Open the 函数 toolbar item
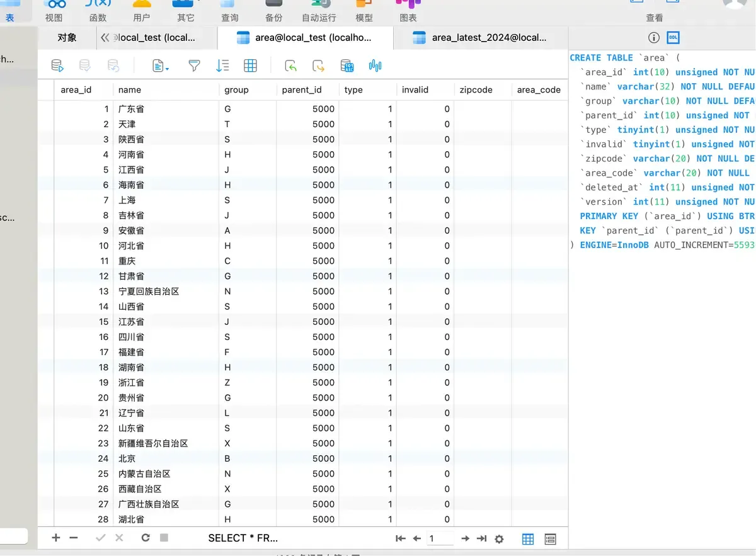Screen dimensions: 756x556 coord(98,12)
